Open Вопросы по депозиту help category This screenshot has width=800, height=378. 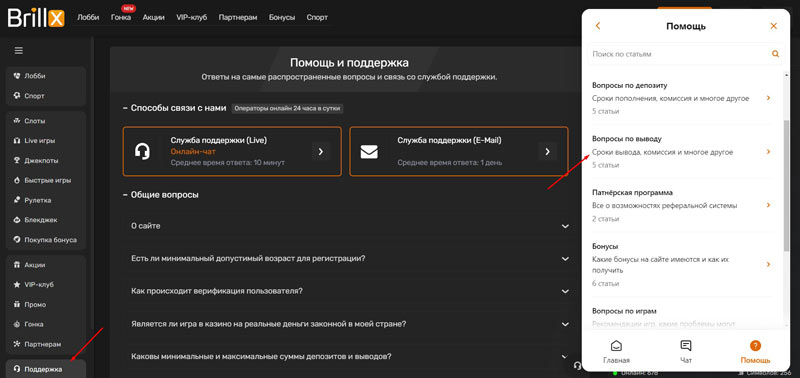point(682,98)
